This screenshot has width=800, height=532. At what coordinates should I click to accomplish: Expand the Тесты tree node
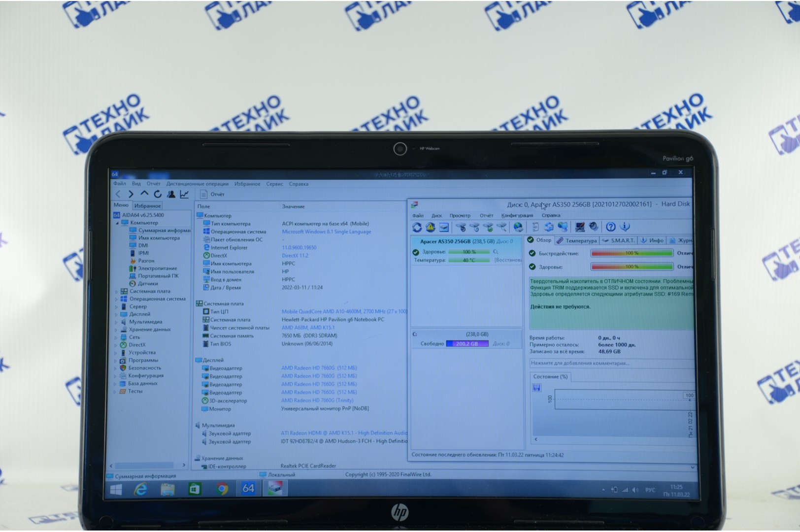click(115, 392)
